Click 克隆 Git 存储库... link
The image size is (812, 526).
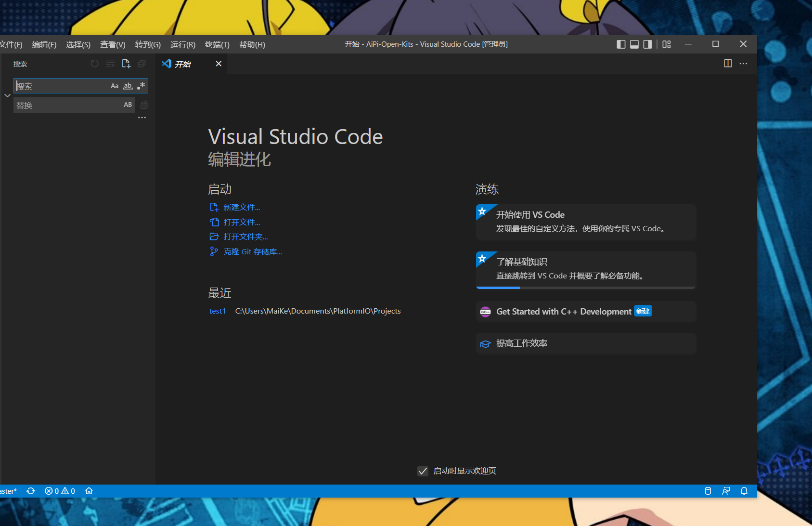253,251
